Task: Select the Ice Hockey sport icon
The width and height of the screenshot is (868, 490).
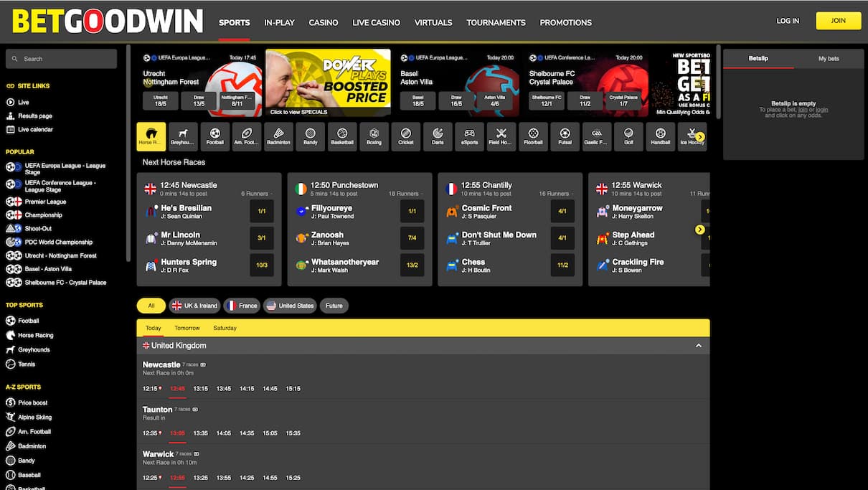Action: click(691, 136)
